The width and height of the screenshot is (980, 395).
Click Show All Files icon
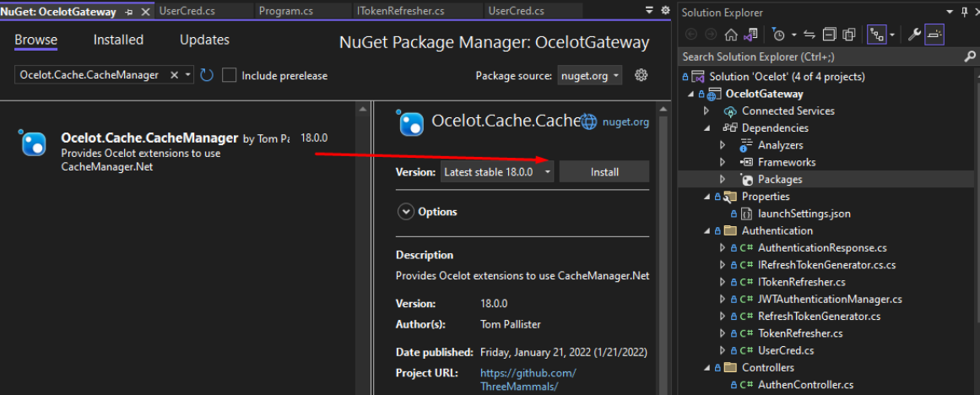click(848, 35)
